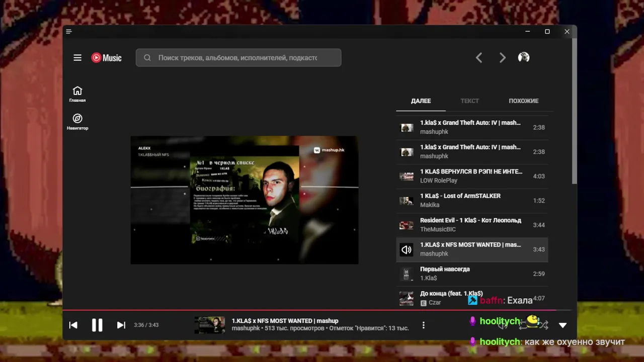This screenshot has width=644, height=362.
Task: Navigate forward with the right arrow
Action: [x=502, y=58]
